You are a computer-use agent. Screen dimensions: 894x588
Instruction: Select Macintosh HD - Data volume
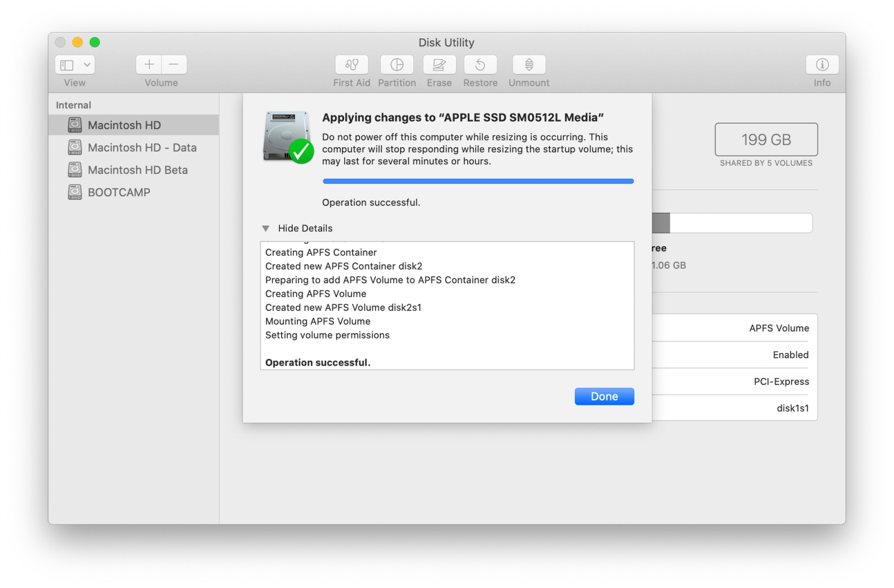tap(134, 147)
